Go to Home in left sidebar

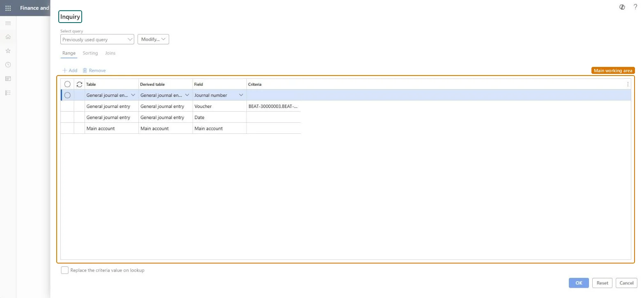tap(8, 37)
